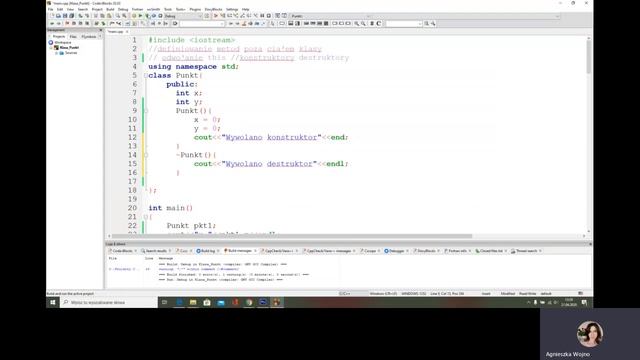
Task: Zoom in using the second-row toolbar magnifier
Action: click(x=356, y=24)
